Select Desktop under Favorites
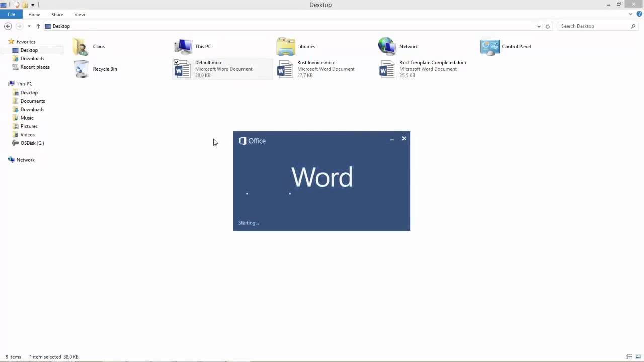The width and height of the screenshot is (644, 362). (x=29, y=50)
